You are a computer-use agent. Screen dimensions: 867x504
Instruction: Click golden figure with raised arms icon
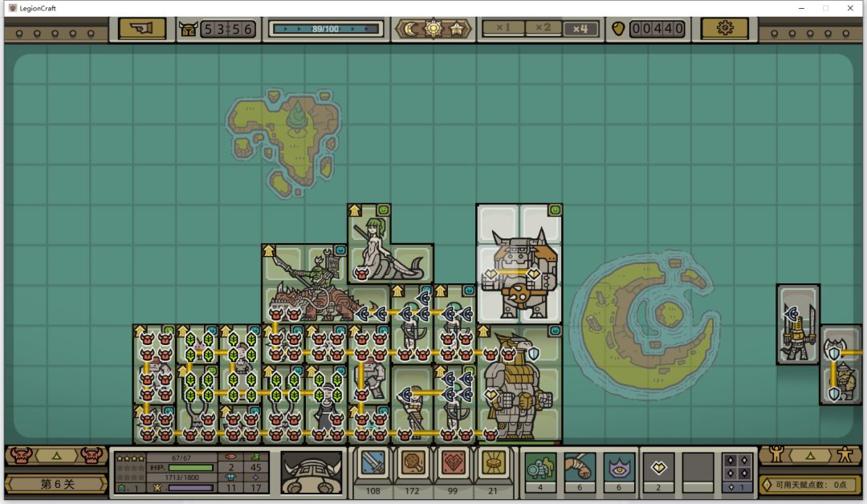tap(776, 454)
